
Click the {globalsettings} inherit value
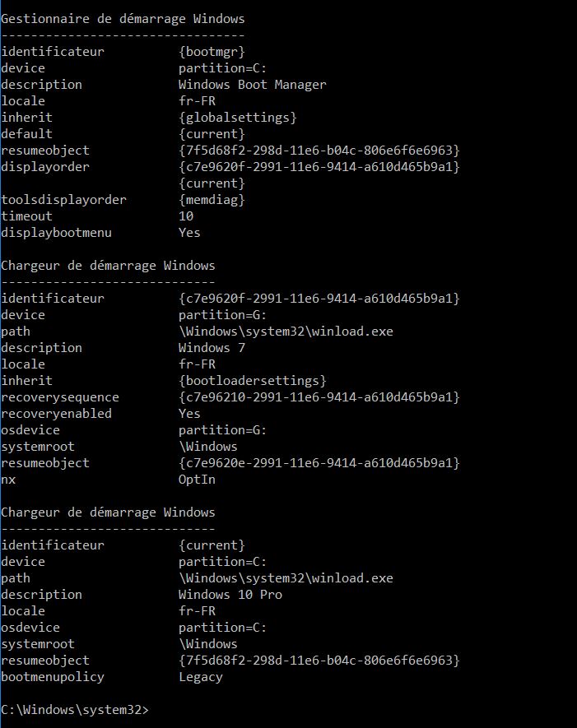pos(237,118)
